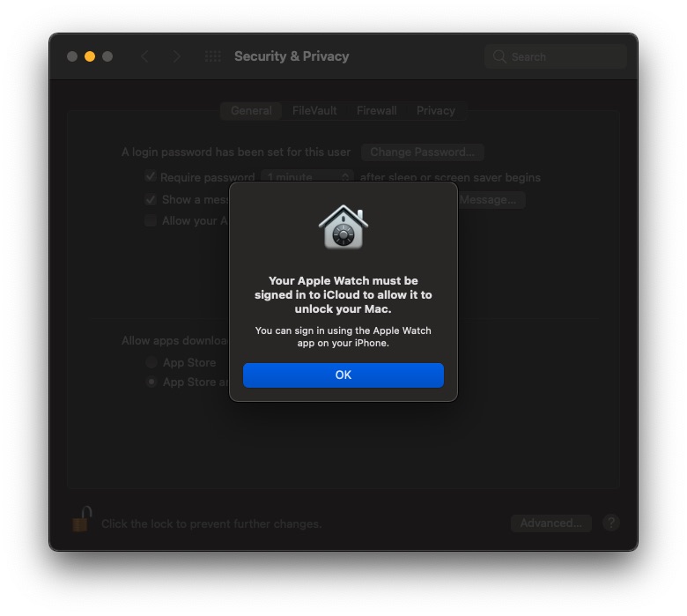Enable Allow your Apple Watch checkbox
687x616 pixels.
point(151,220)
